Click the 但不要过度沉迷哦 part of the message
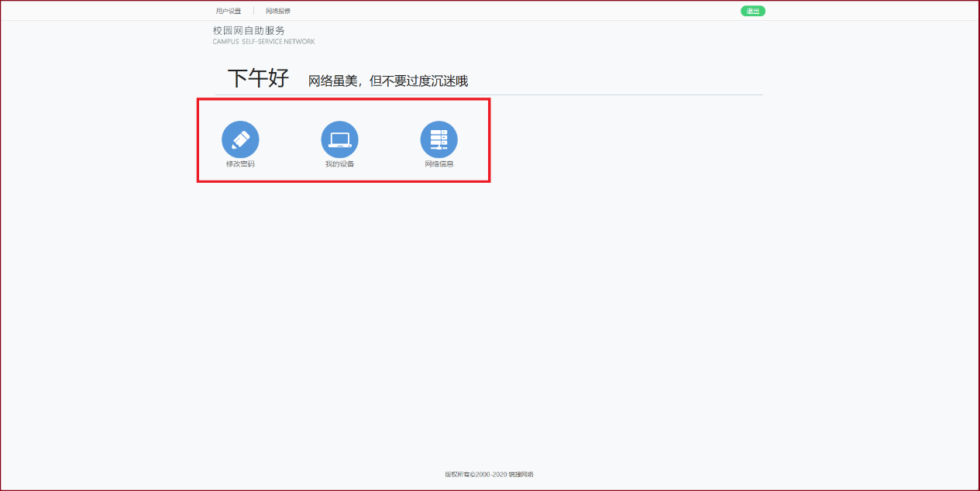This screenshot has width=980, height=491. coord(418,81)
